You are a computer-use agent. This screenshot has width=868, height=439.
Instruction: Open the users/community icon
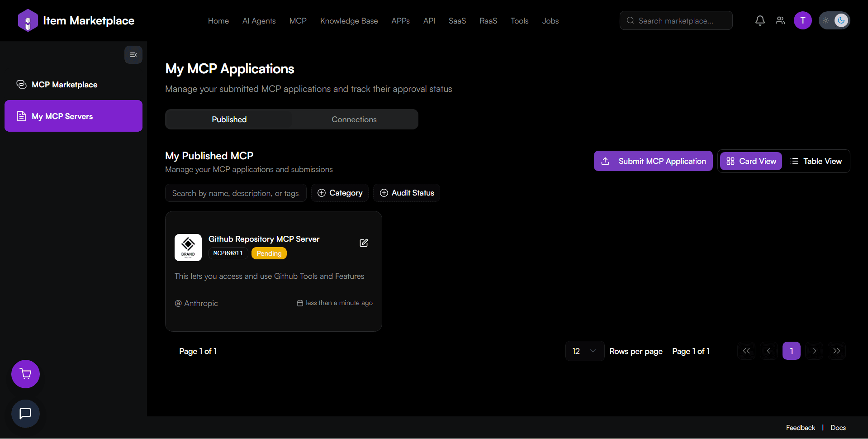(x=780, y=20)
